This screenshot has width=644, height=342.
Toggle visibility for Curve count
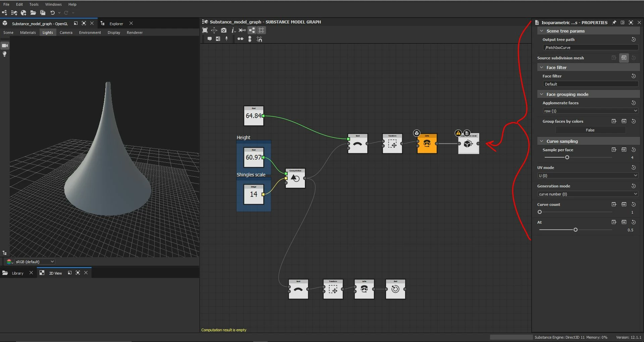(624, 205)
